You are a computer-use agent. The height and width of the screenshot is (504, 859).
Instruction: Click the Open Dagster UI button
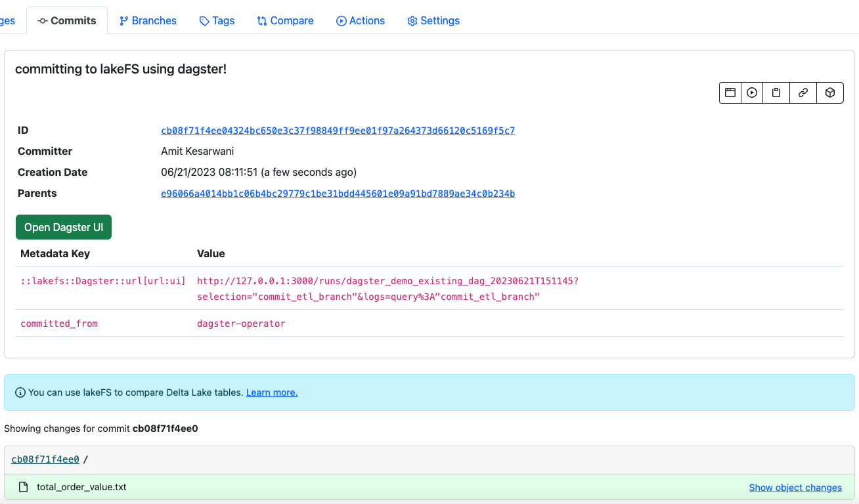click(64, 227)
